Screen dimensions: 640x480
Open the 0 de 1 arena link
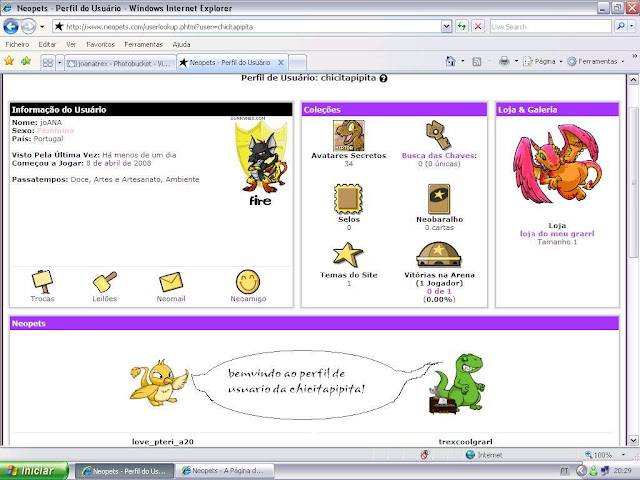[439, 291]
